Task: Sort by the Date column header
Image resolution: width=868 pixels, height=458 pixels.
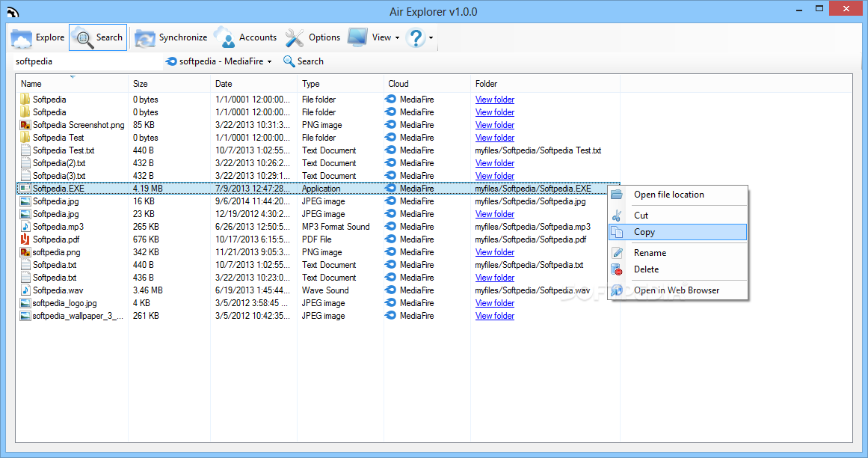Action: coord(253,84)
